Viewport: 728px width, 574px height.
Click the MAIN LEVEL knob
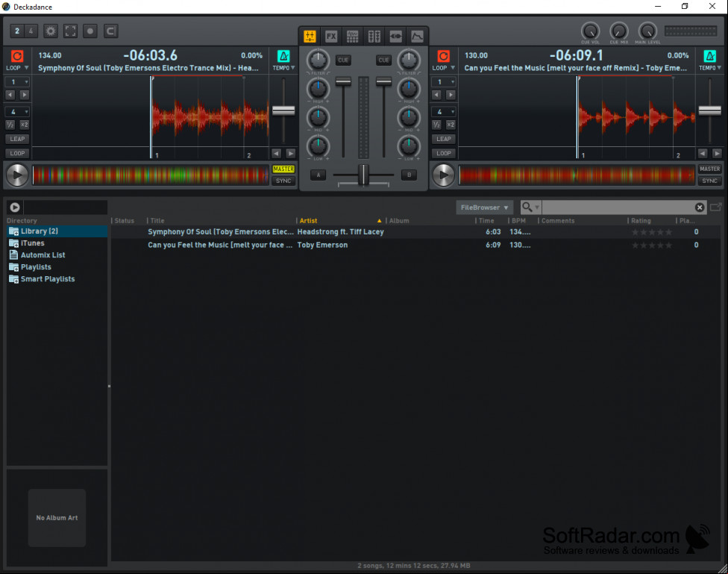(647, 31)
